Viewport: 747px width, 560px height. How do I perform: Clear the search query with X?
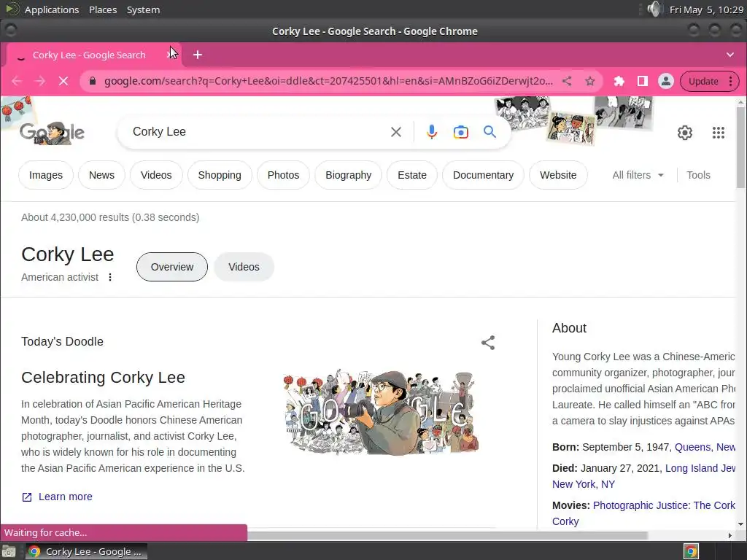point(396,132)
